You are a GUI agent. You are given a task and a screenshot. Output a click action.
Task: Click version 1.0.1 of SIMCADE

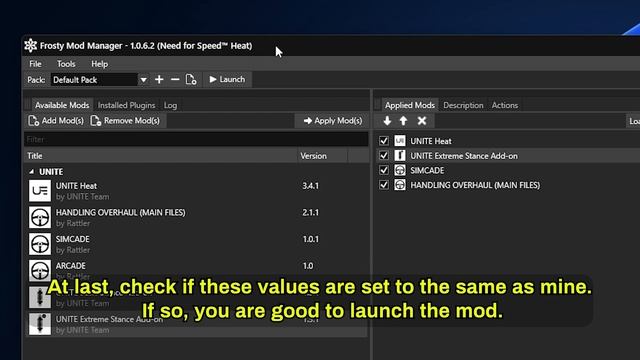tap(310, 239)
